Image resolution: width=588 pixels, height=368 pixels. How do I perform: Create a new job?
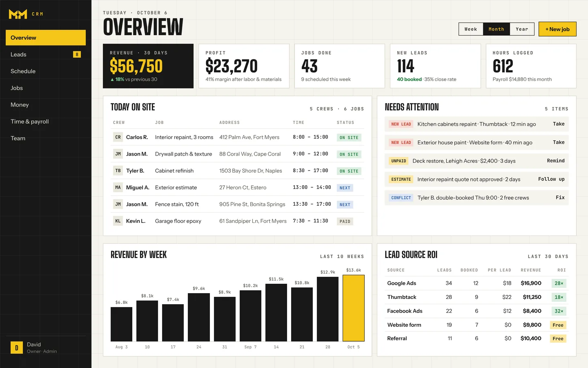(x=557, y=29)
